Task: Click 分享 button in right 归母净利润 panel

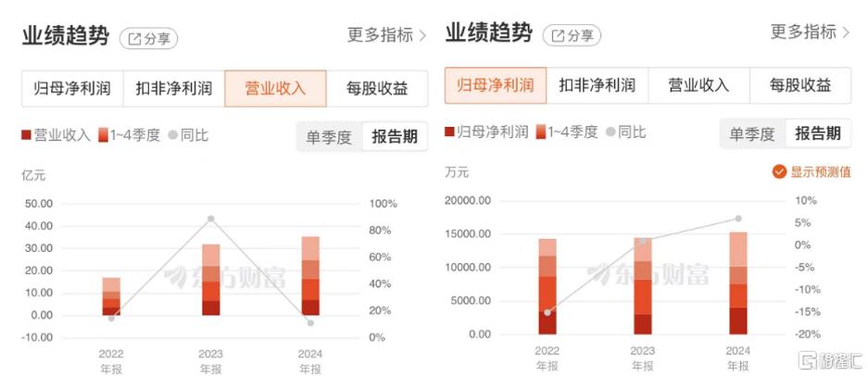Action: [x=572, y=35]
